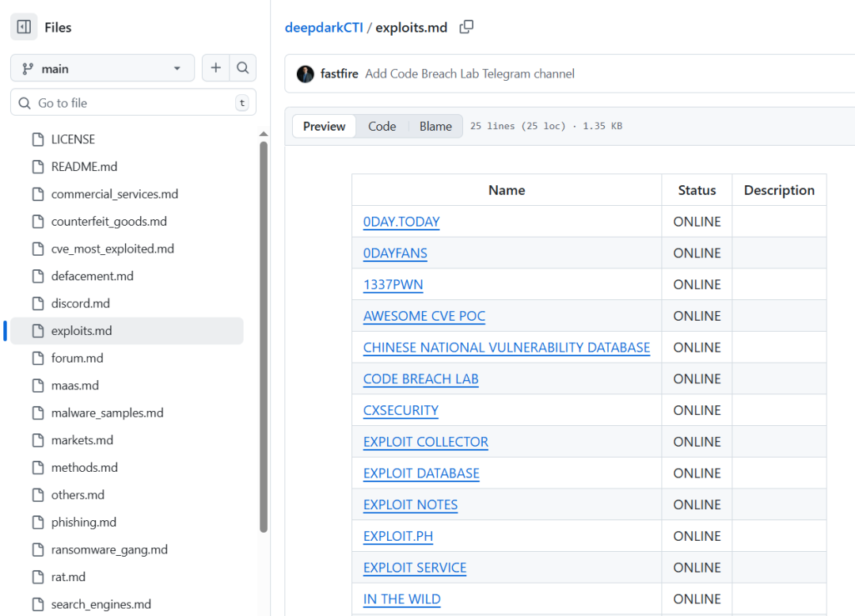The height and width of the screenshot is (616, 855).
Task: Open the main branch dropdown
Action: point(102,68)
